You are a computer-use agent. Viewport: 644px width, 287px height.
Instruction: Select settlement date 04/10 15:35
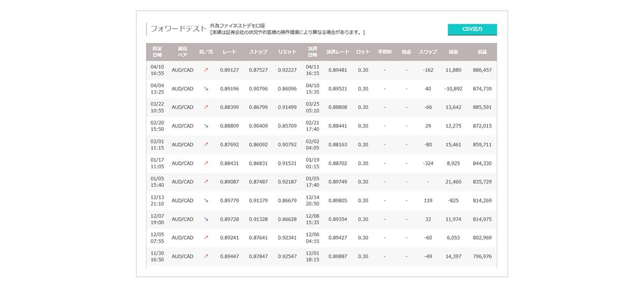click(x=312, y=89)
